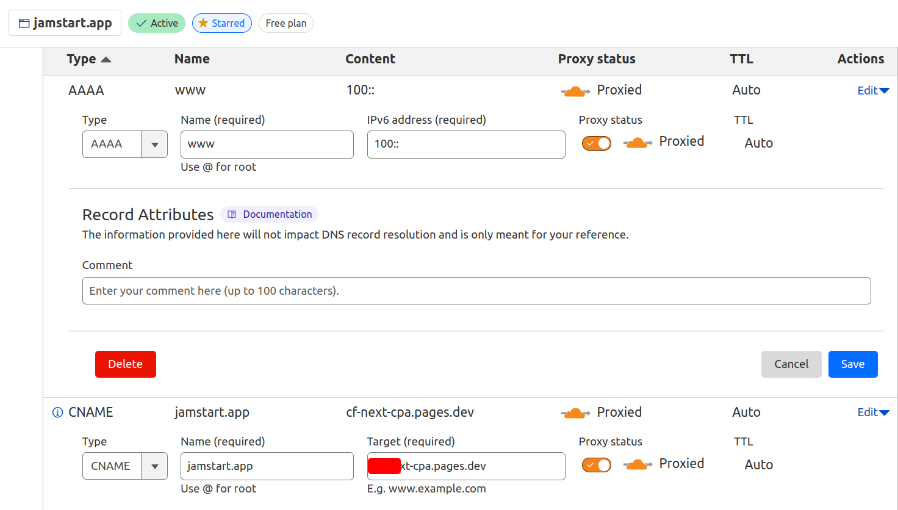Click the Documentation book icon

tap(232, 214)
